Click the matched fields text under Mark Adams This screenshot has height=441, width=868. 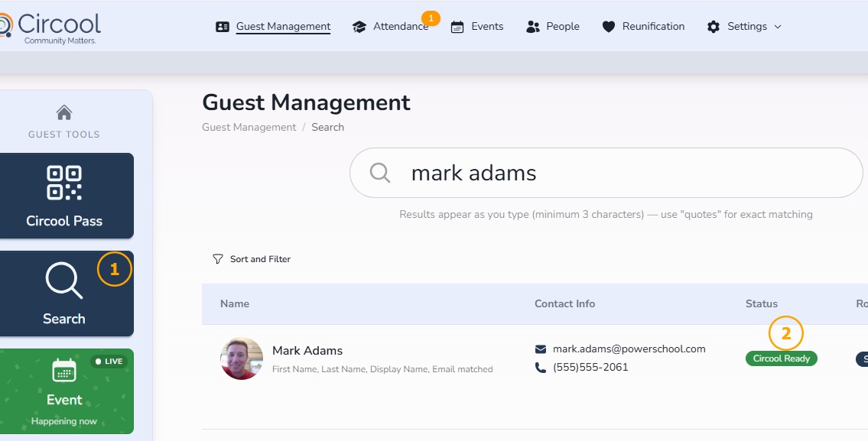[382, 369]
